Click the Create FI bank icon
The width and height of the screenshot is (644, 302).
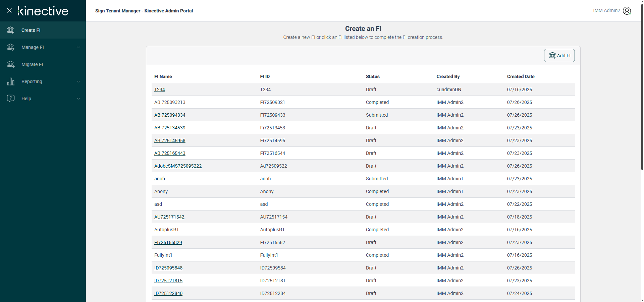click(x=11, y=30)
